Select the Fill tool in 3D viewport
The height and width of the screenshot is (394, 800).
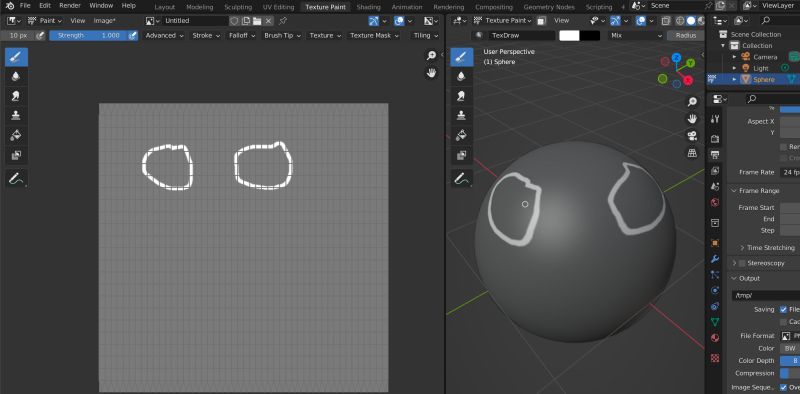click(461, 135)
